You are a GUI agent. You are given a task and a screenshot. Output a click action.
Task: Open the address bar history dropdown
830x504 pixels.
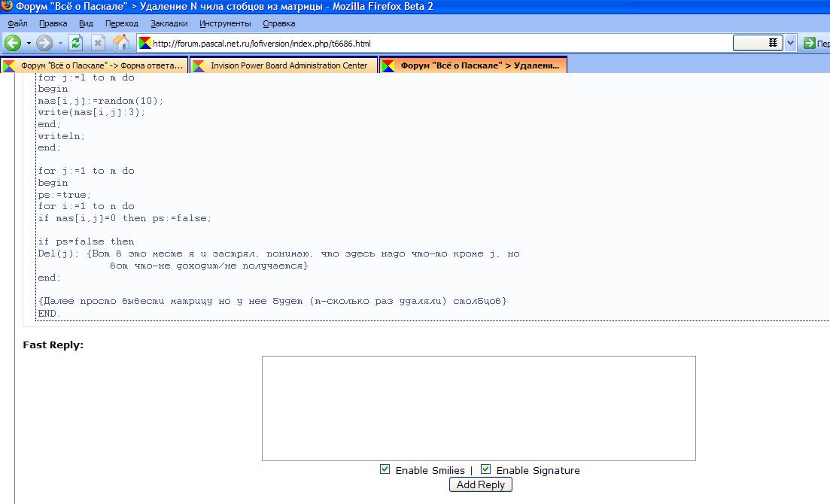click(x=790, y=44)
